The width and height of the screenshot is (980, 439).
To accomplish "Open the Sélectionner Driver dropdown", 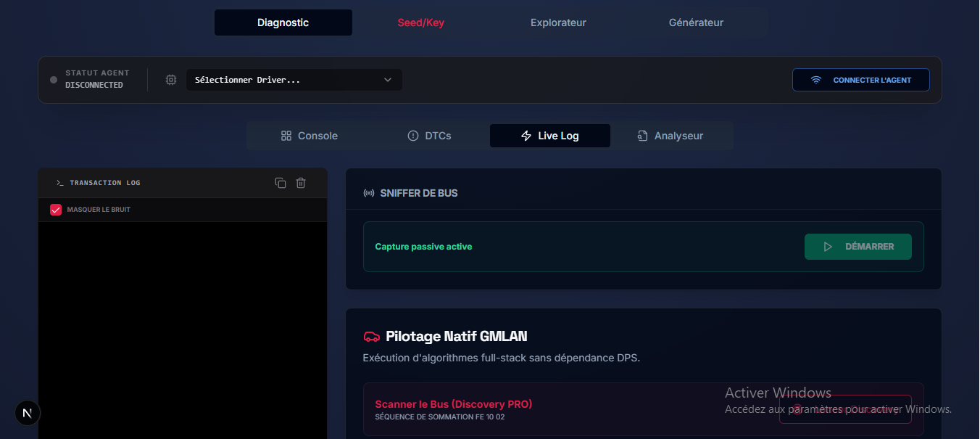I will pyautogui.click(x=294, y=80).
